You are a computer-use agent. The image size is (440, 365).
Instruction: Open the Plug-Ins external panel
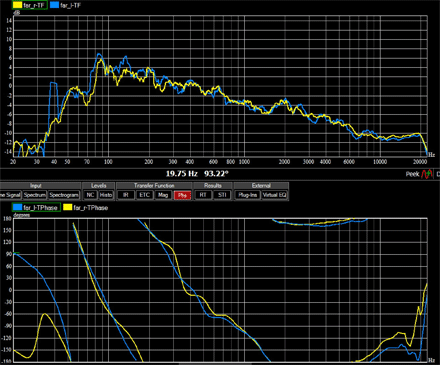coord(247,195)
